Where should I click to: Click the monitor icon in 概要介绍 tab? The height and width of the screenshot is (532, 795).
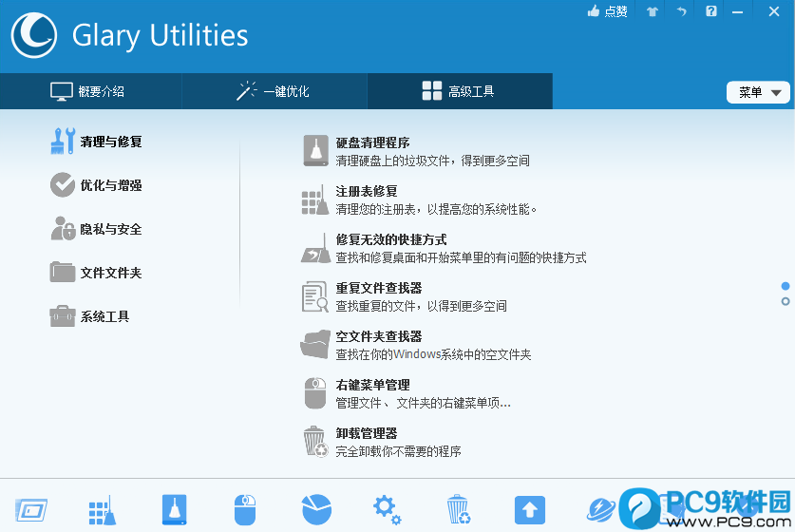pyautogui.click(x=62, y=91)
